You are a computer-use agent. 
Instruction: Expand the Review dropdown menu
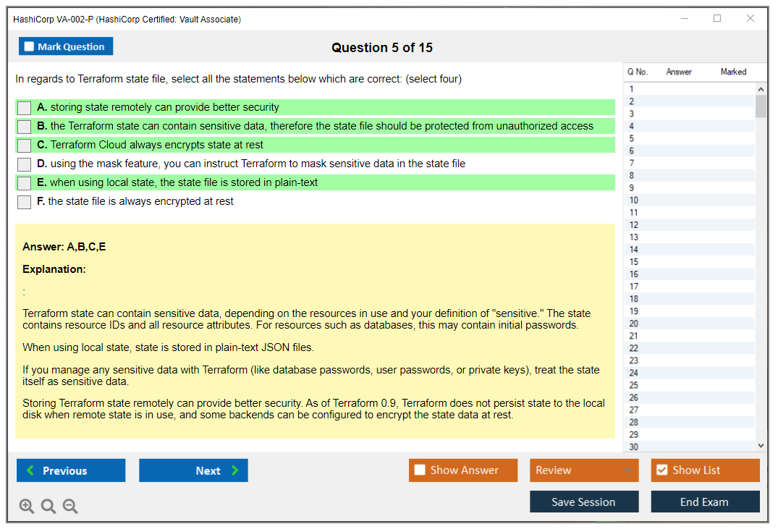click(627, 470)
